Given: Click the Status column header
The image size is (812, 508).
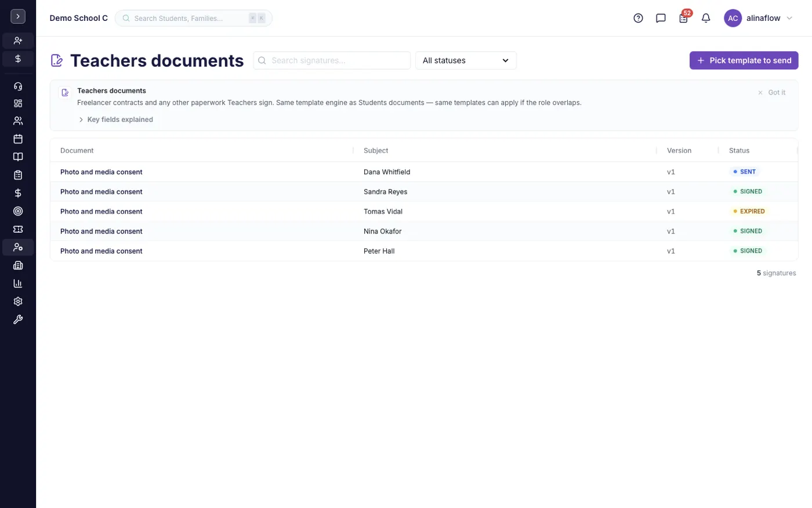Looking at the screenshot, I should [739, 150].
